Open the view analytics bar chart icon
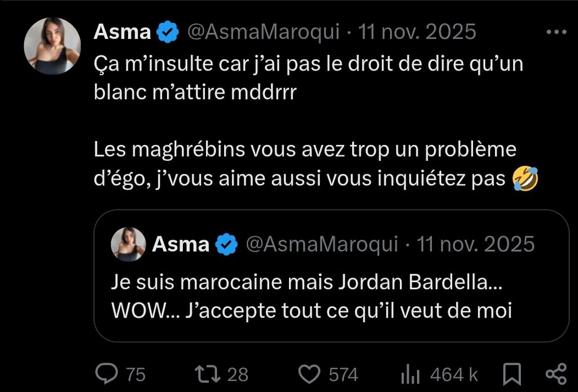Image resolution: width=578 pixels, height=392 pixels. (409, 374)
